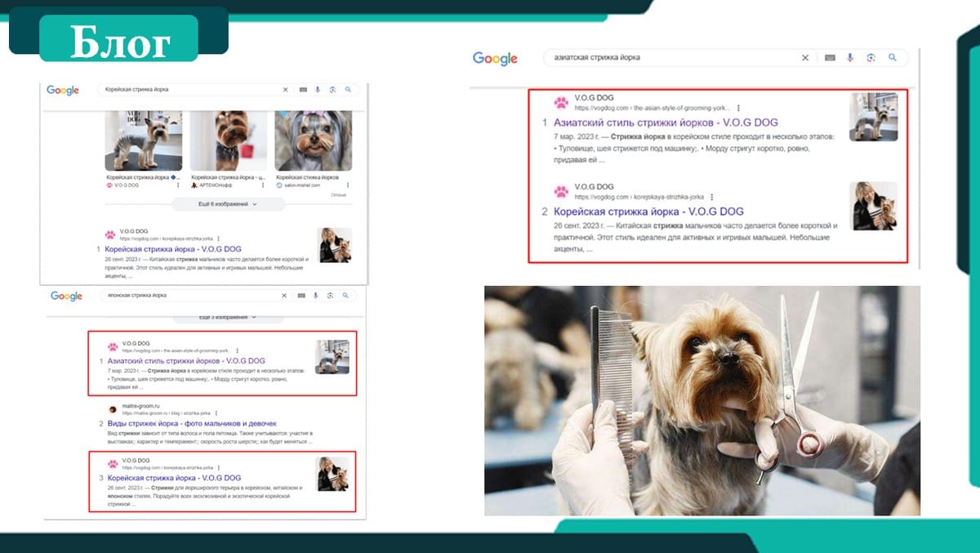
Task: Click the Lens camera icon in the 'японская стрижка йорка' search bar
Action: click(x=330, y=296)
